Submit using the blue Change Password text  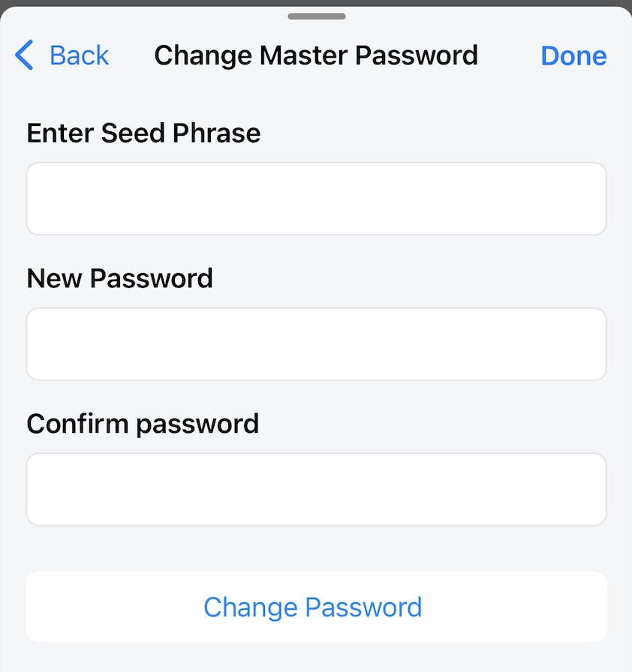pyautogui.click(x=313, y=607)
